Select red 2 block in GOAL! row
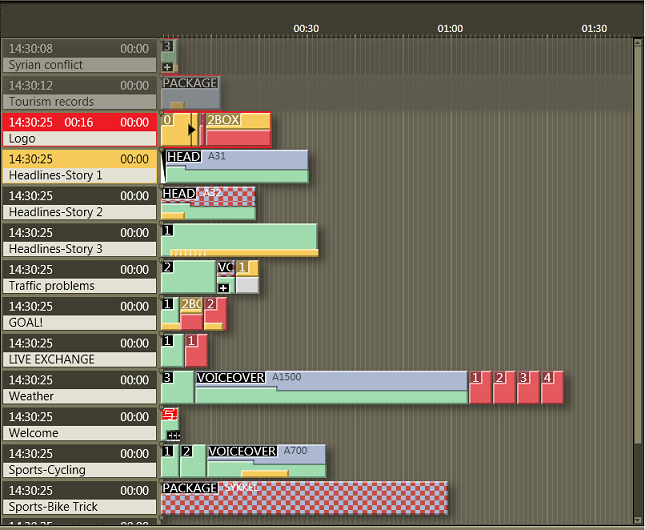 pos(215,314)
